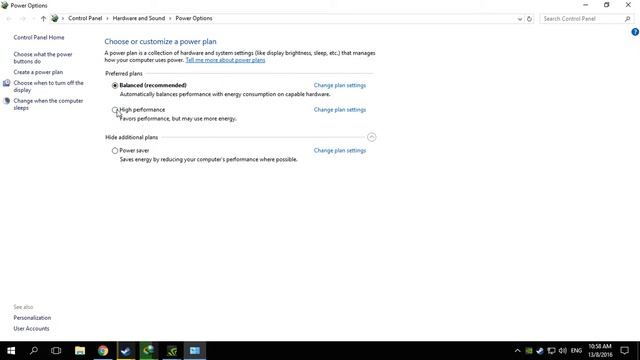Click the NVIDIA tray icon
640x360 pixels.
529,351
